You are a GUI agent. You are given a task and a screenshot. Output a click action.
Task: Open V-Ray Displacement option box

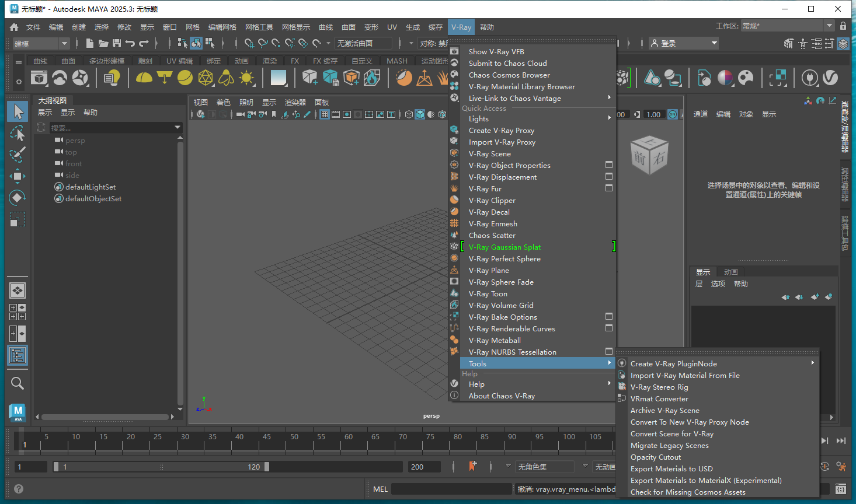609,177
